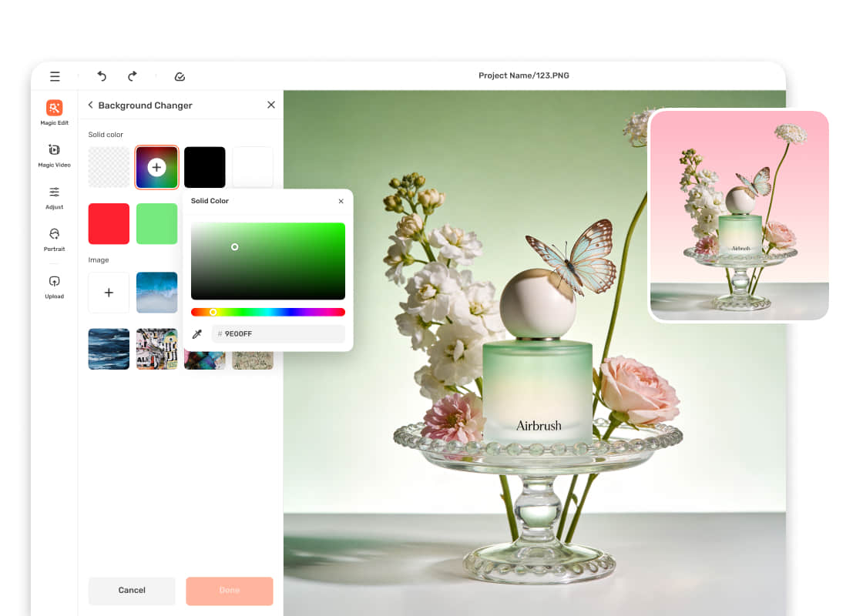Click the rainbow hue slider
863x616 pixels.
click(267, 312)
